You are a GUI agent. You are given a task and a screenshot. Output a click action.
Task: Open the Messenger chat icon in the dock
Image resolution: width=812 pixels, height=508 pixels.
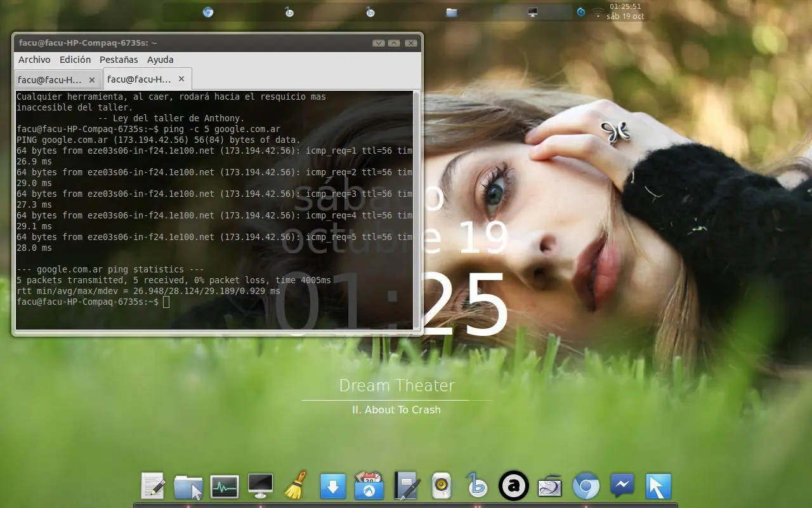[622, 486]
